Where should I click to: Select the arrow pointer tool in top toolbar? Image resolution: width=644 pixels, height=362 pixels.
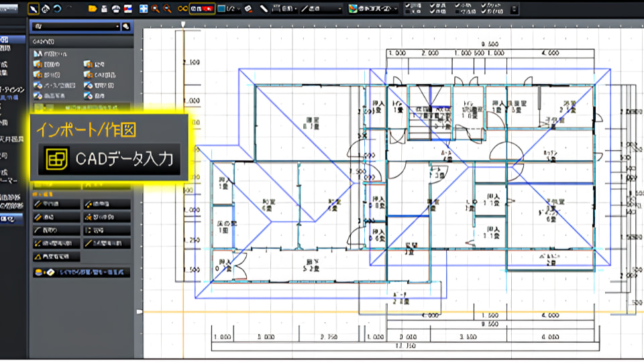34,9
